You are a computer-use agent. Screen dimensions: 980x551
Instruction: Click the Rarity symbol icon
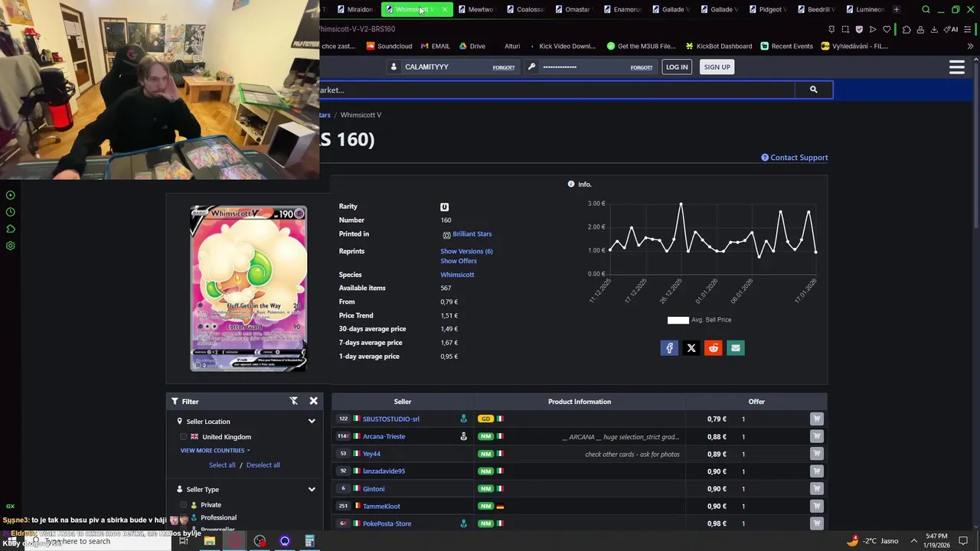tap(444, 207)
